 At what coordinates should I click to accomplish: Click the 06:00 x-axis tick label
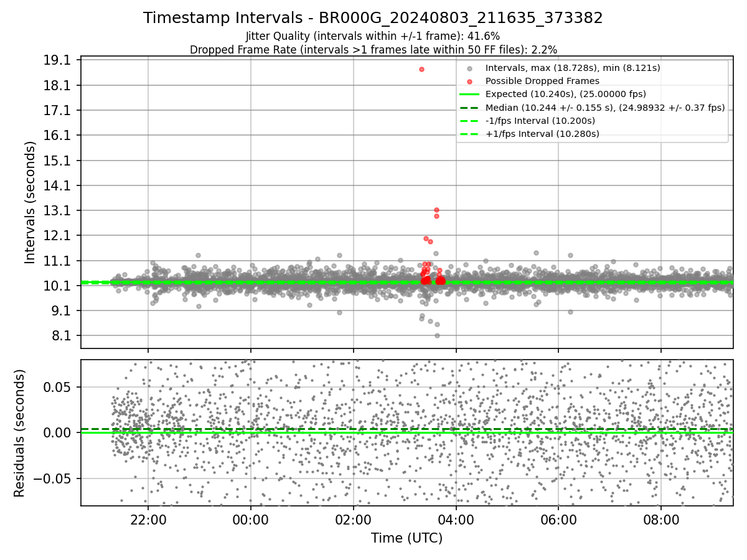[x=558, y=520]
